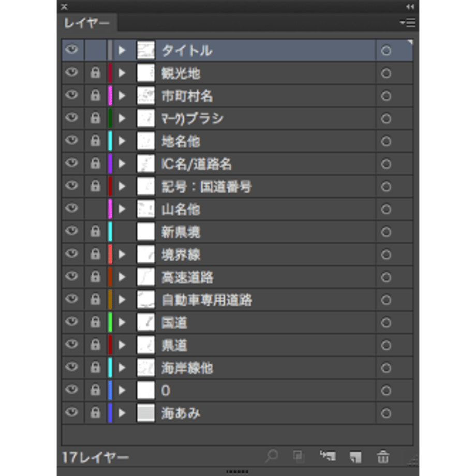
Task: Expand the タイトル layer
Action: coord(122,50)
